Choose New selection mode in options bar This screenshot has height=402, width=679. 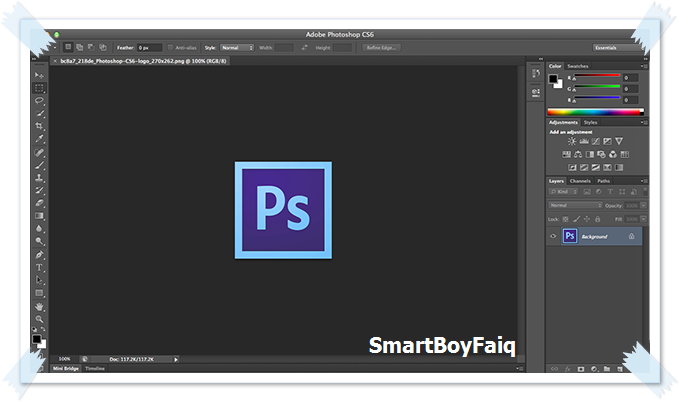[68, 47]
